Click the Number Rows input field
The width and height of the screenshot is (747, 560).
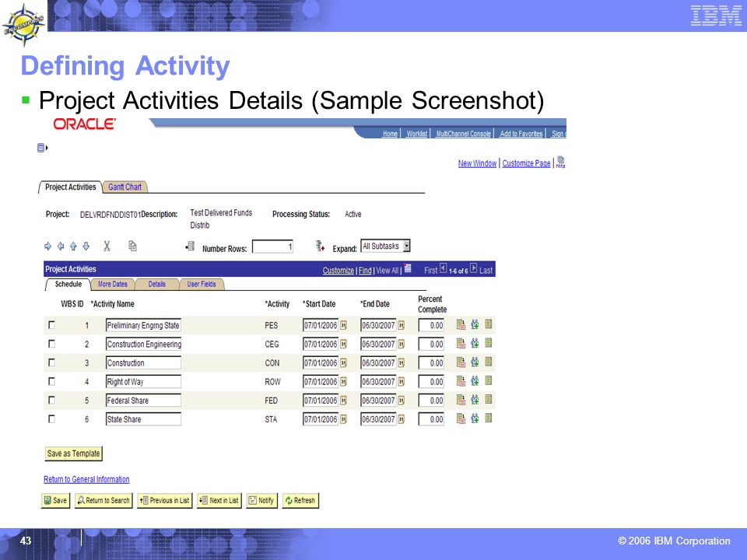tap(272, 247)
